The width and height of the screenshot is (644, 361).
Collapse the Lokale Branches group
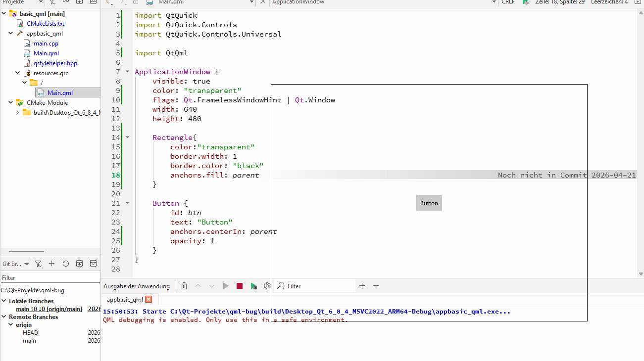click(4, 301)
